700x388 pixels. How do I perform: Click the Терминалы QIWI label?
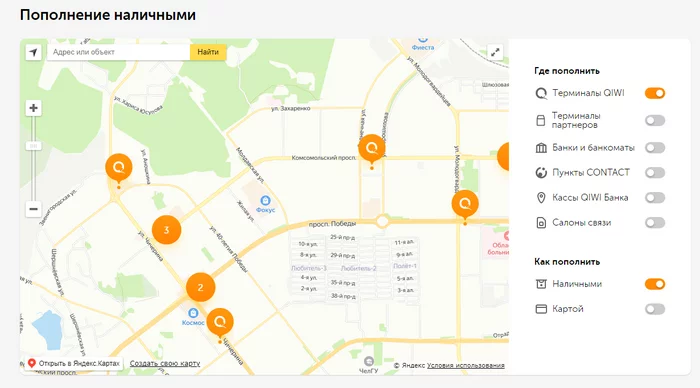click(588, 93)
